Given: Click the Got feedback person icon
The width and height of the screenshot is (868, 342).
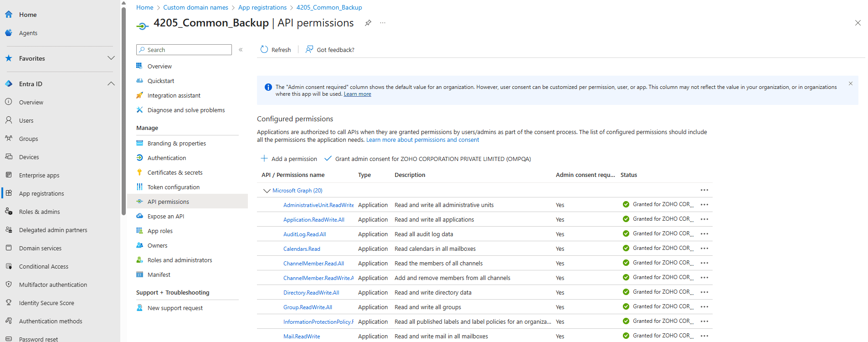Looking at the screenshot, I should point(309,49).
